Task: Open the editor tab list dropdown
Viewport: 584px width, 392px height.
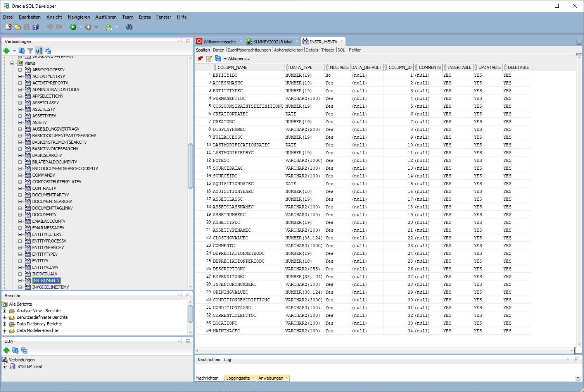Action: click(x=579, y=42)
